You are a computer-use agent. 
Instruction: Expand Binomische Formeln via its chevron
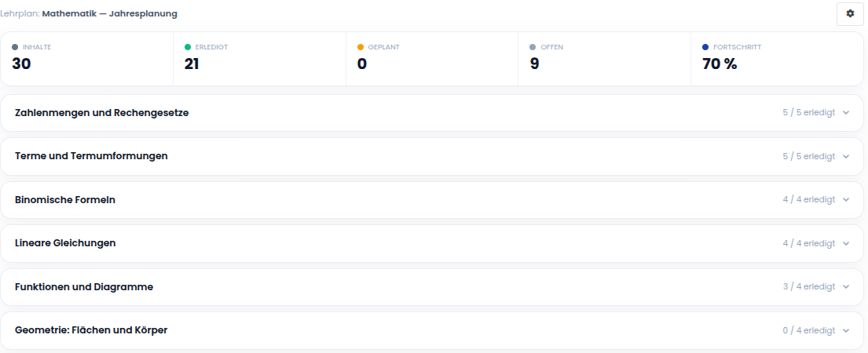coord(846,199)
